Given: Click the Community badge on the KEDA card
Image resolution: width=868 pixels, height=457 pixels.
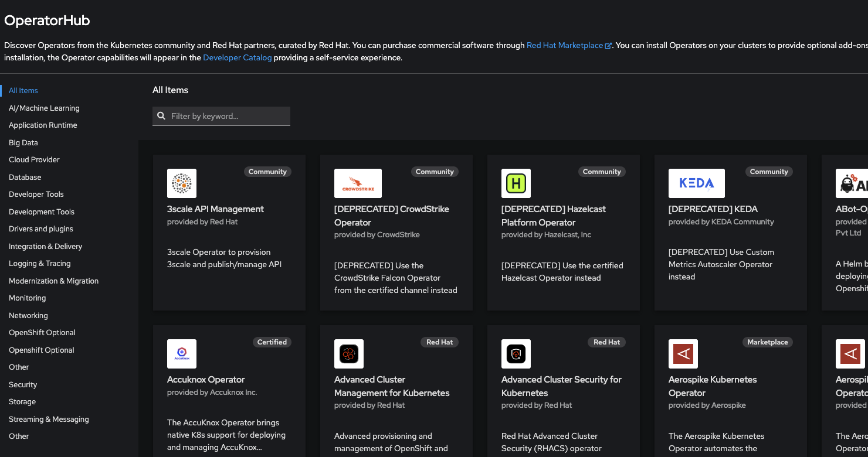Looking at the screenshot, I should pos(769,172).
